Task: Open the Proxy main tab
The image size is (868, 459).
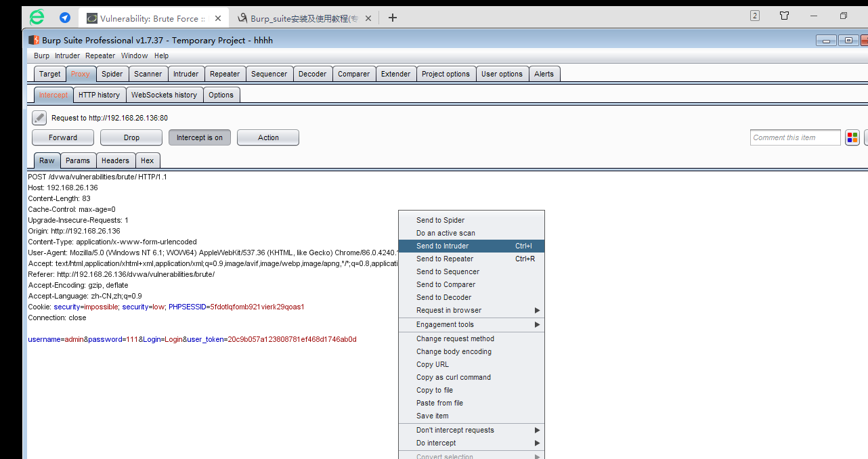Action: click(x=81, y=74)
